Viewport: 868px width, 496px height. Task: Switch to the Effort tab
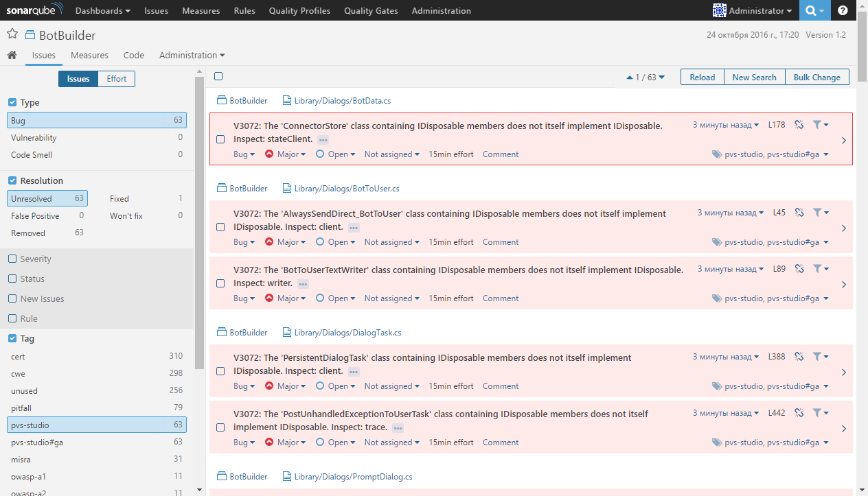point(116,78)
